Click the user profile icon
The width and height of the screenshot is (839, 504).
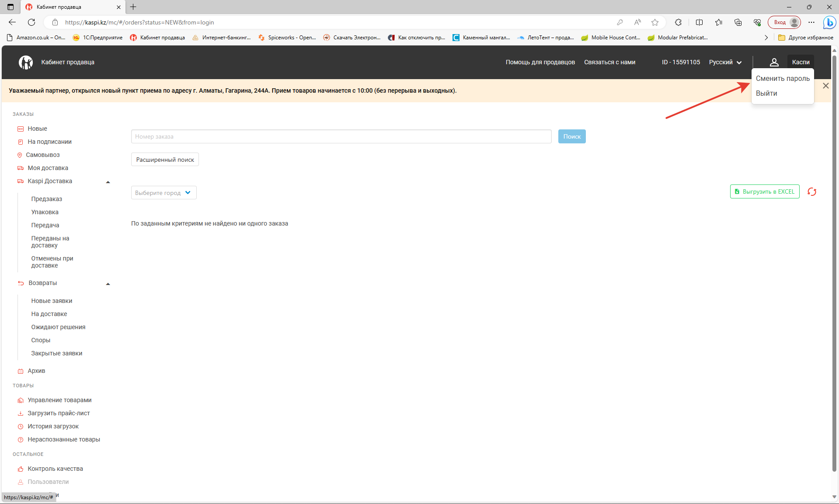coord(774,62)
